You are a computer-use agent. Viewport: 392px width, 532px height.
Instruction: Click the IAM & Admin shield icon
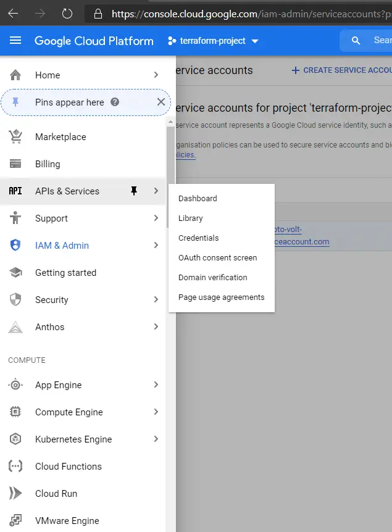coord(15,245)
